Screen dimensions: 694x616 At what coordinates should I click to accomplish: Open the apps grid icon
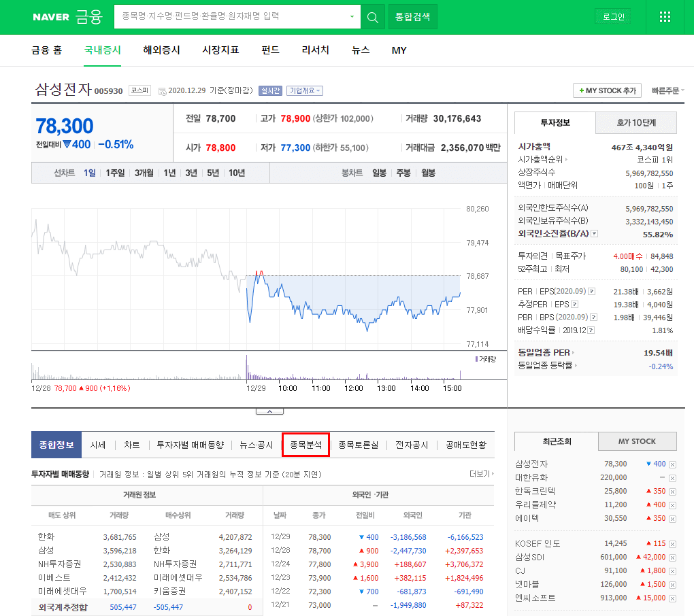point(665,17)
